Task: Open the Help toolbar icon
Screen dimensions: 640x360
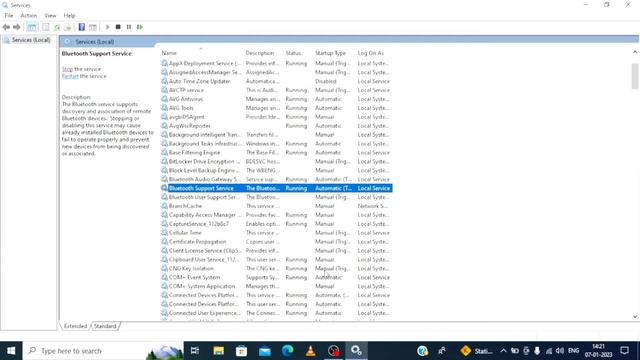Action: coord(82,27)
